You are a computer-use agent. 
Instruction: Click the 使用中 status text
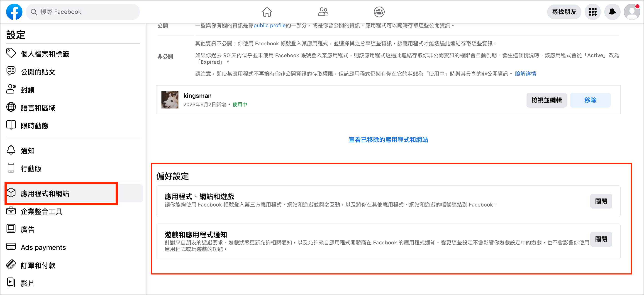click(x=240, y=104)
